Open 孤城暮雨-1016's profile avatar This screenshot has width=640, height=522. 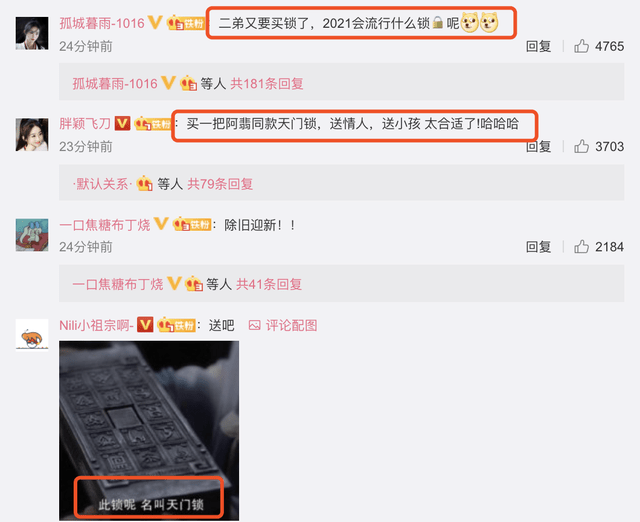[32, 33]
